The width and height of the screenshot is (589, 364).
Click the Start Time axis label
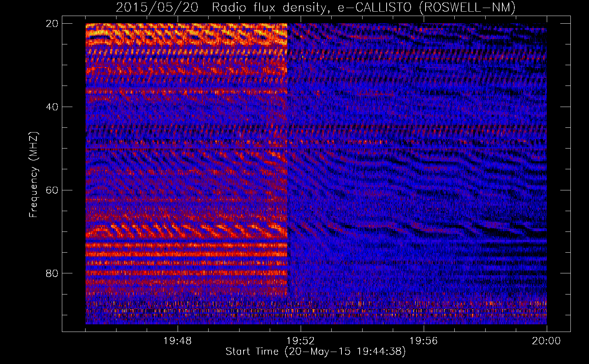click(316, 352)
